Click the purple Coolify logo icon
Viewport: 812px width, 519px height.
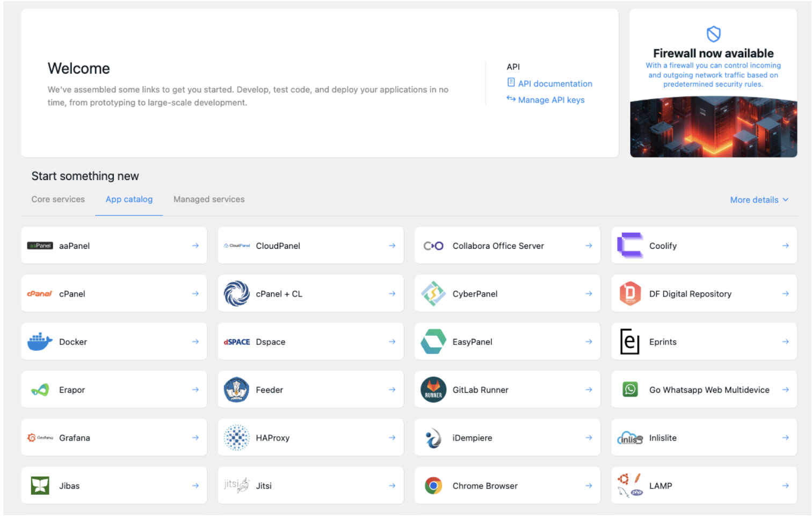(630, 246)
